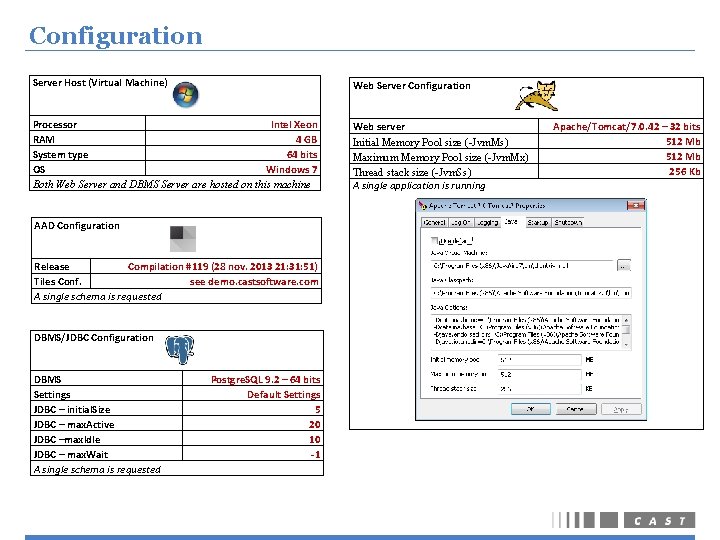Click the Cancel button in Tomcat dialog

pyautogui.click(x=576, y=409)
